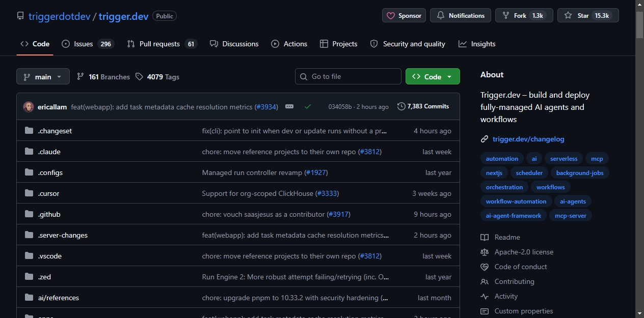Open the .cursor folder name
Viewport: 644px width, 318px height.
pyautogui.click(x=49, y=193)
